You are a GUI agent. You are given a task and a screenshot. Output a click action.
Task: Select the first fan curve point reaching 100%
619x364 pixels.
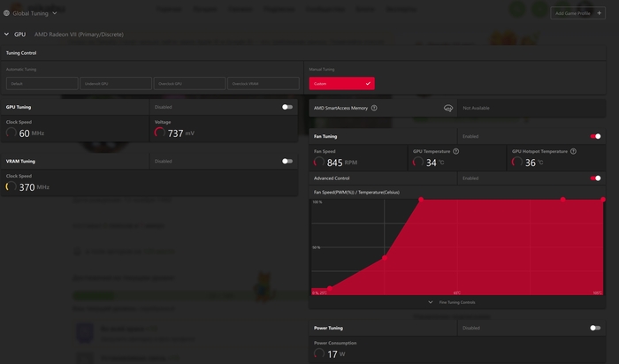[421, 200]
